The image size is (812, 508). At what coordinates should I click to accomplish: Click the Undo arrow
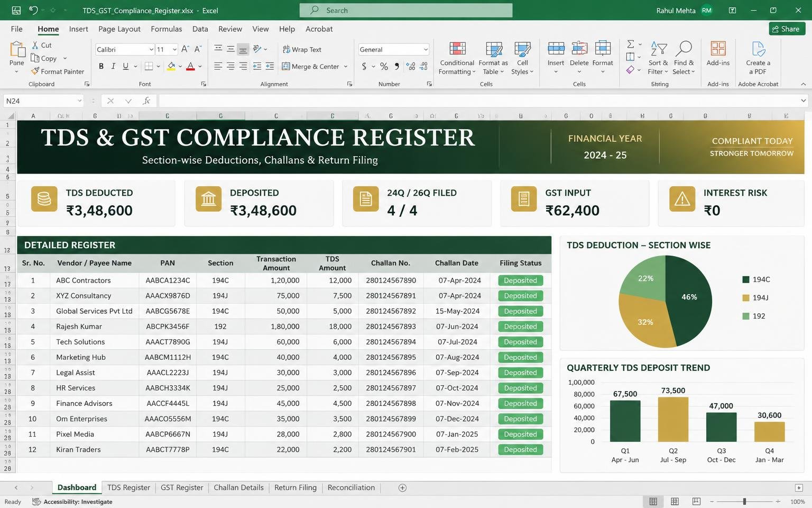click(x=33, y=10)
